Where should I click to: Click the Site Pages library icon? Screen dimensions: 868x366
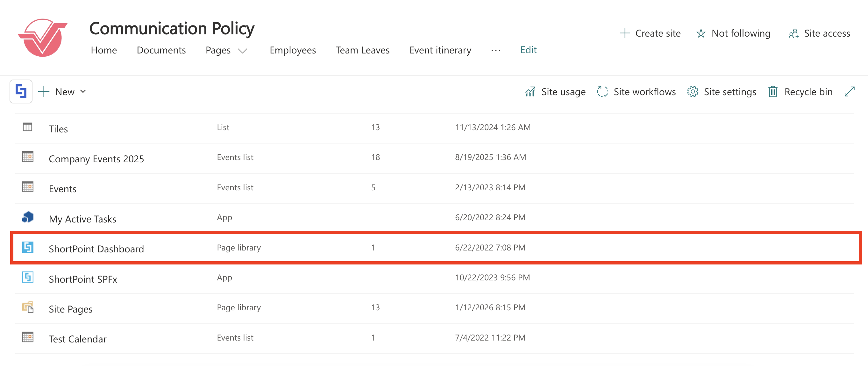[x=27, y=307]
